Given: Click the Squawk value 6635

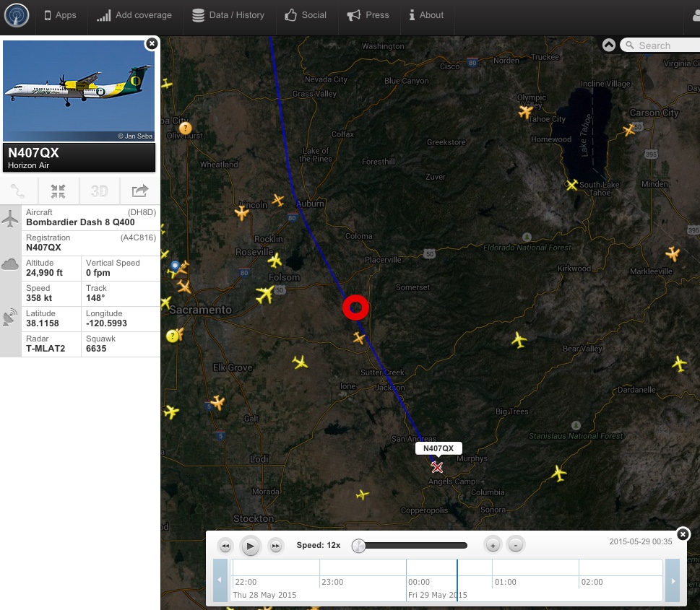Looking at the screenshot, I should point(96,349).
